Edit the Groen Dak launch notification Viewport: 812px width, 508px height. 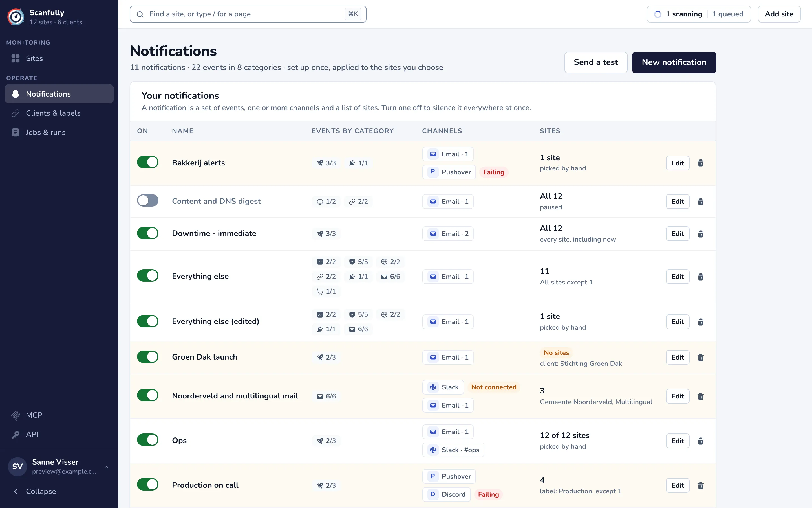678,357
